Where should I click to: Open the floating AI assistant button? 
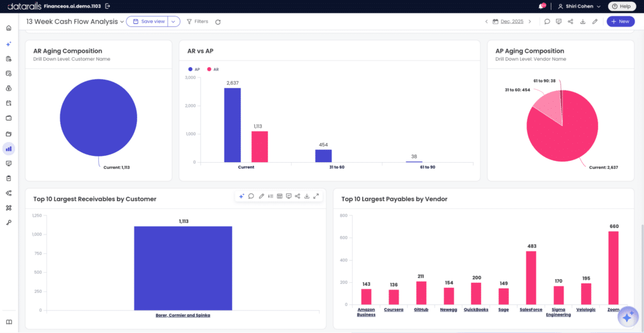[628, 317]
